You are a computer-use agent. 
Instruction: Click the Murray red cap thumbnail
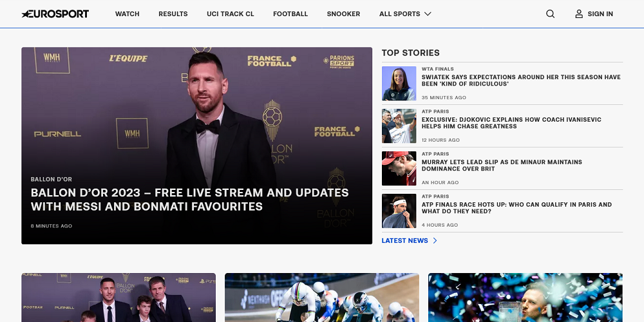399,168
